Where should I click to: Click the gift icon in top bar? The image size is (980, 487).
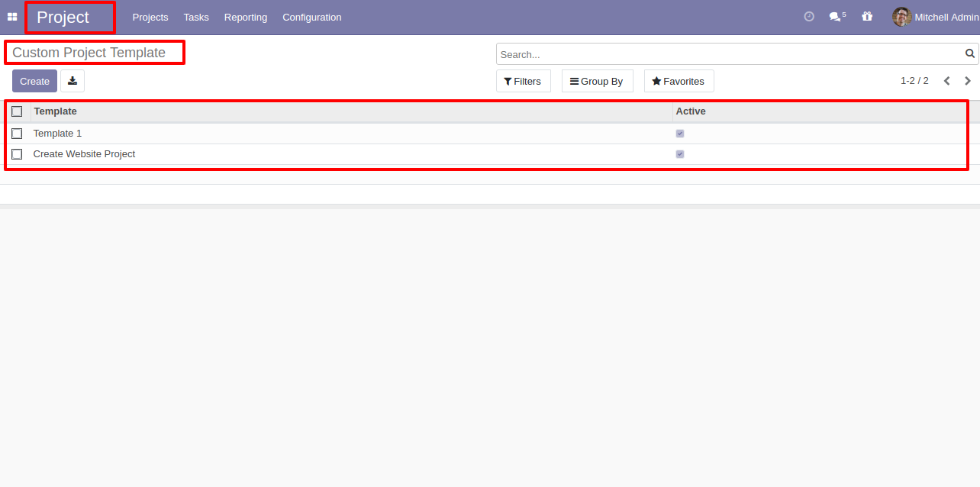(867, 17)
